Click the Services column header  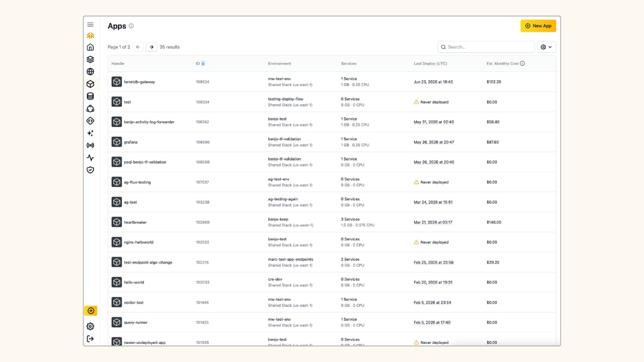pos(349,63)
